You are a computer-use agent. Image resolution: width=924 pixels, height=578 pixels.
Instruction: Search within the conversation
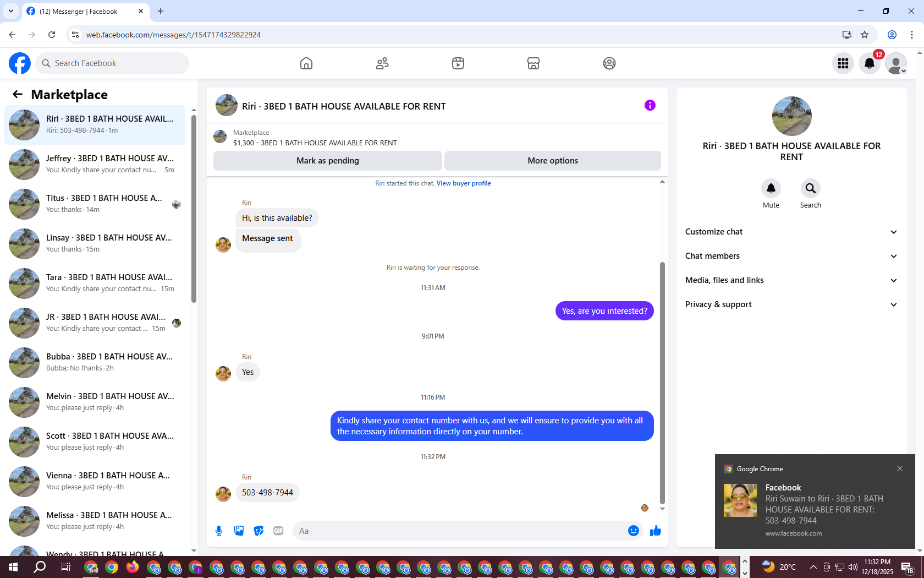coord(811,188)
